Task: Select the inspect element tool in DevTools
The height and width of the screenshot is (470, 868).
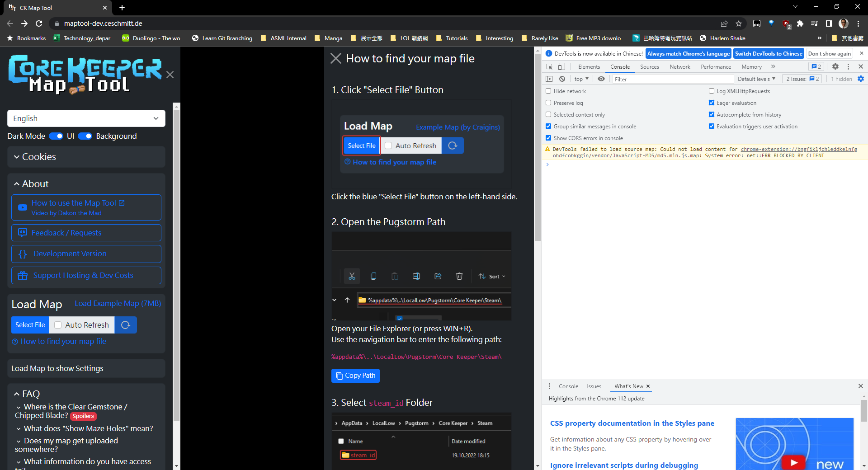Action: (549, 66)
